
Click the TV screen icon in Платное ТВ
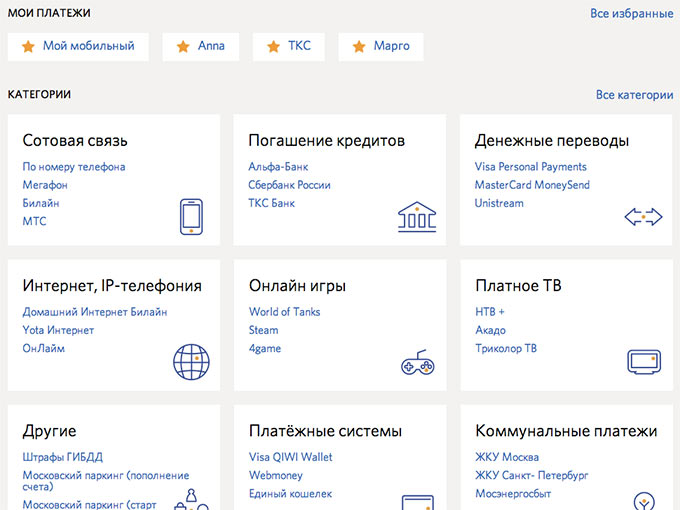[x=644, y=362]
